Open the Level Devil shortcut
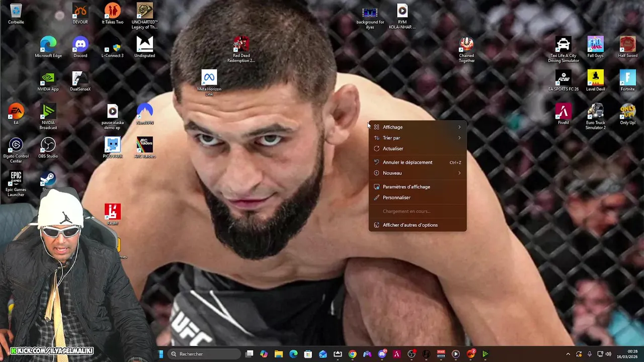The height and width of the screenshot is (362, 644). [595, 81]
